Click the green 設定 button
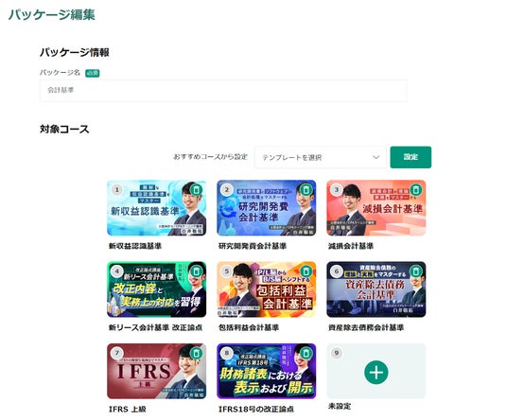 coord(411,157)
